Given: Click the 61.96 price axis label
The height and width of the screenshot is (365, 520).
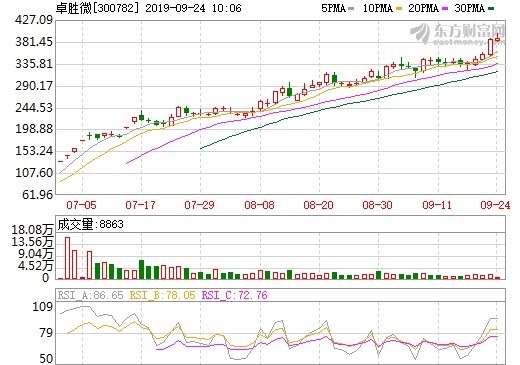Looking at the screenshot, I should coord(37,194).
